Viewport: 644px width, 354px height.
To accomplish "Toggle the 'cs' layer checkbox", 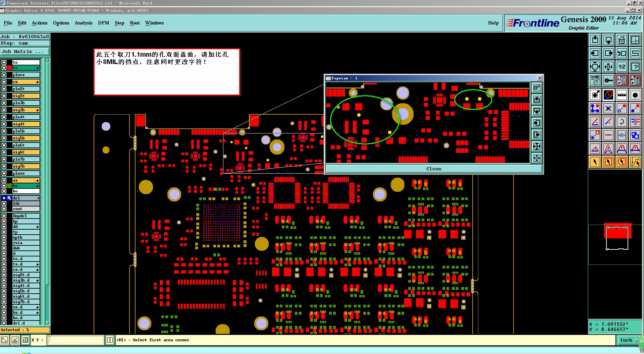I will point(4,82).
